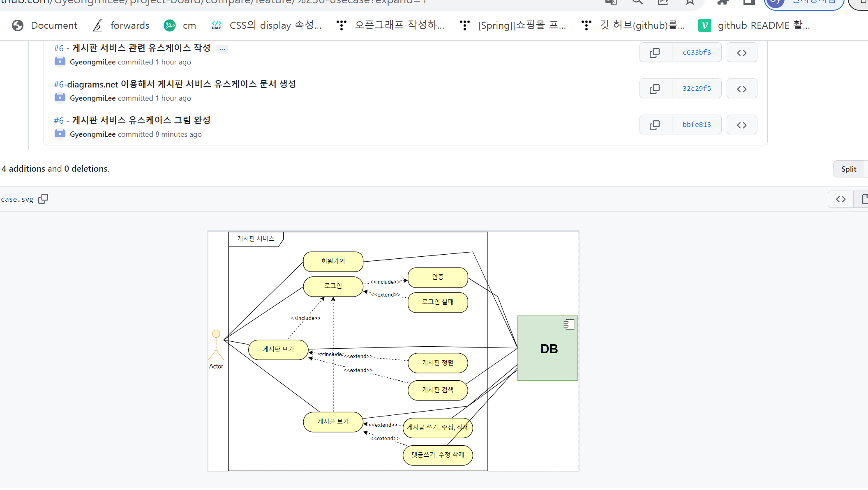868x490 pixels.
Task: Browse repository at commit 32c29f5
Action: point(741,89)
